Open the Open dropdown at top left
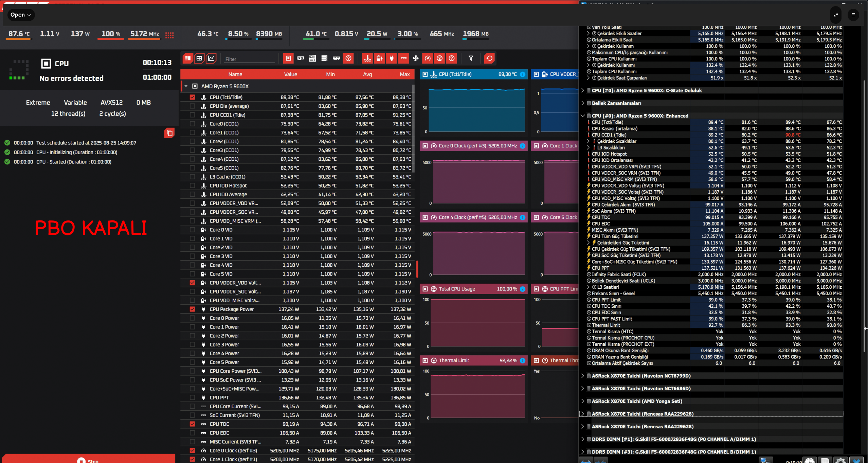Screen dimensions: 868x463 point(21,15)
